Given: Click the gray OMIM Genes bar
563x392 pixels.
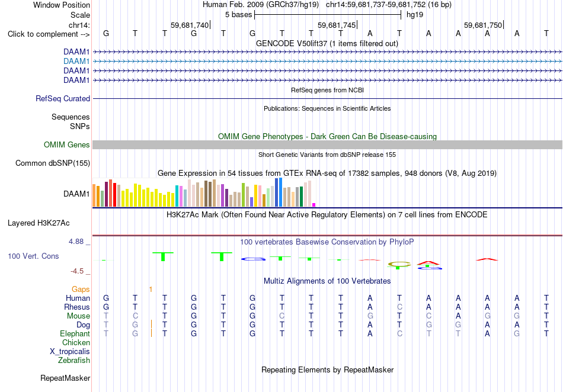Looking at the screenshot, I should tap(328, 145).
